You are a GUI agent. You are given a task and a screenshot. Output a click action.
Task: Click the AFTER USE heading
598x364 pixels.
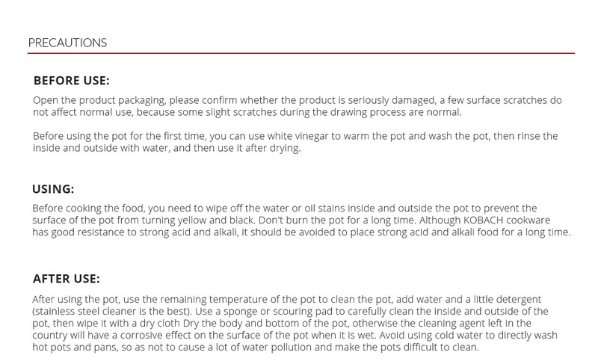[66, 279]
